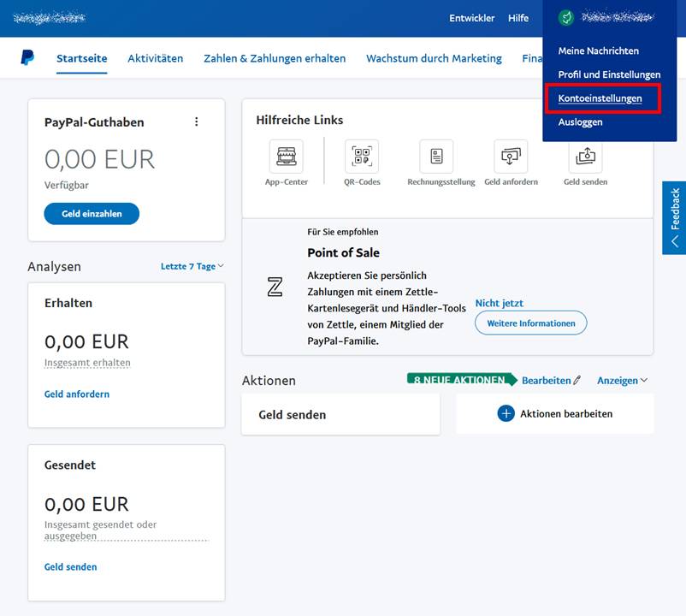Open the Entwickler link in header

click(471, 18)
